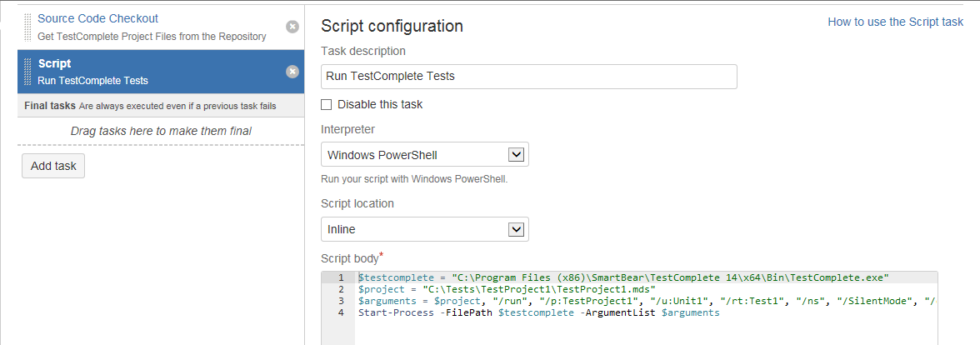Click the Script task drag handle
This screenshot has width=980, height=345.
(27, 72)
